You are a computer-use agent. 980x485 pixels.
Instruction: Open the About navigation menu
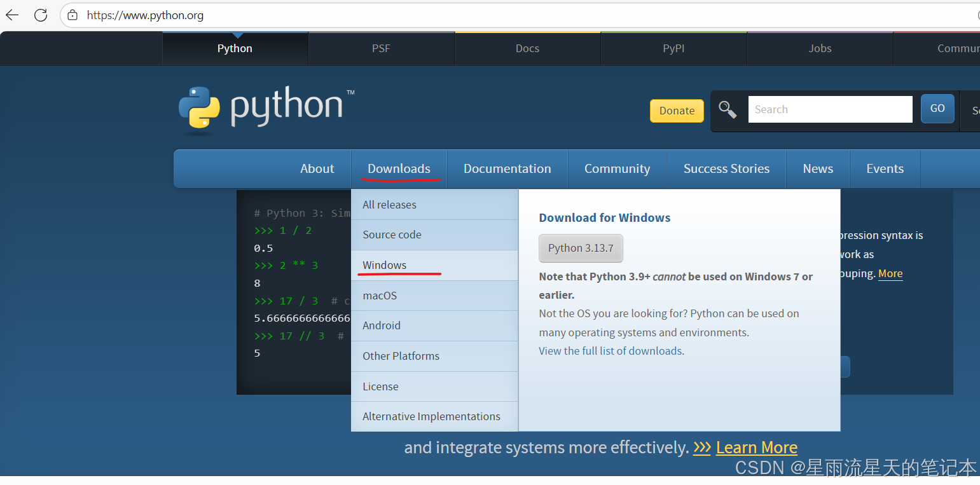click(x=317, y=168)
